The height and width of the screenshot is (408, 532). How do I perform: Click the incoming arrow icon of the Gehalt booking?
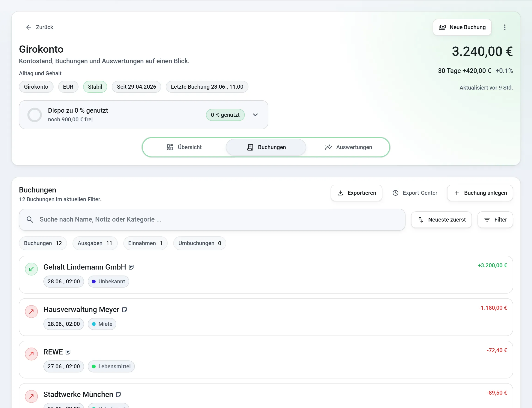tap(31, 269)
